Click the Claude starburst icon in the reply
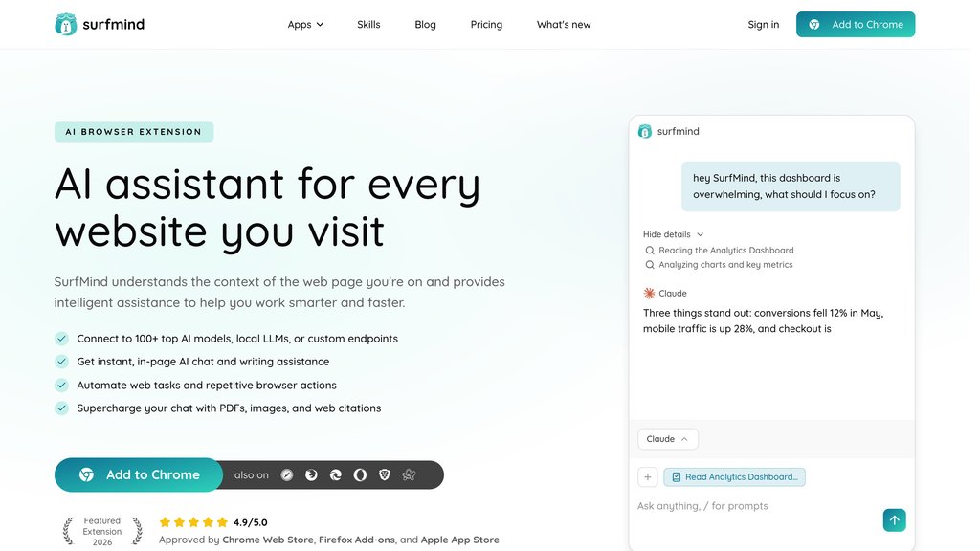 pyautogui.click(x=649, y=293)
